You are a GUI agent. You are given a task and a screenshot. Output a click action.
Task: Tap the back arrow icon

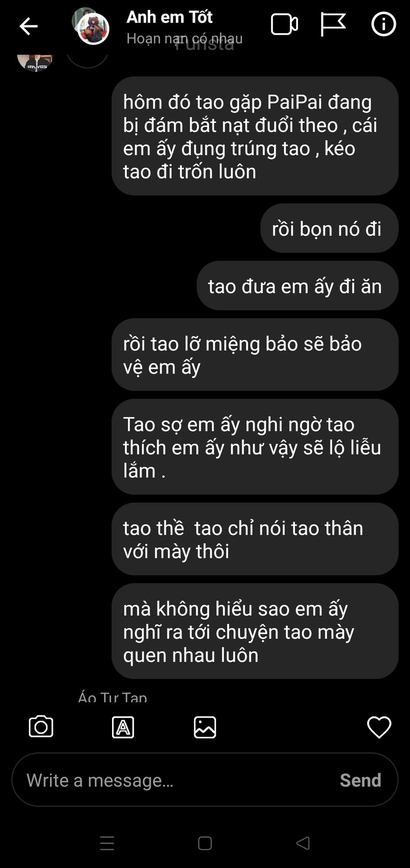(28, 26)
